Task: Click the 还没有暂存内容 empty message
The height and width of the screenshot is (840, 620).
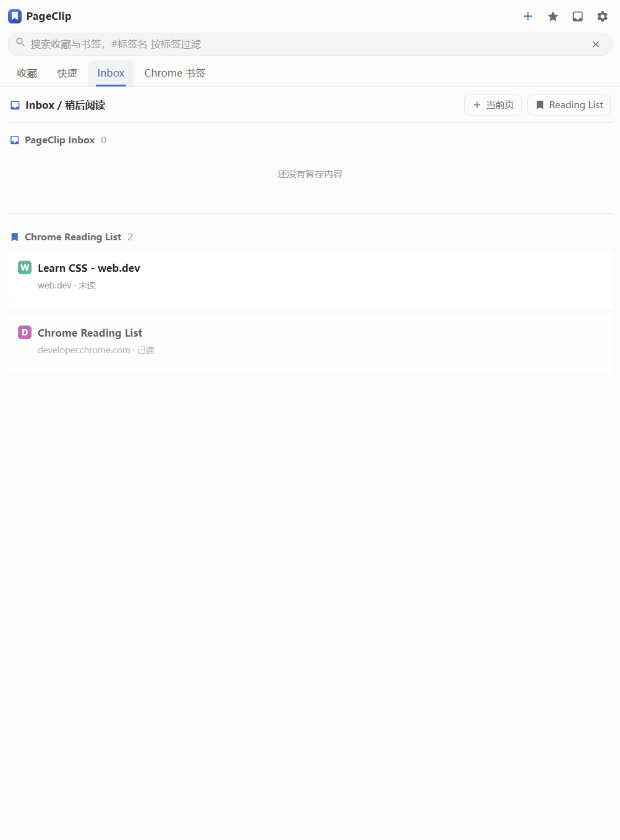Action: 310,174
